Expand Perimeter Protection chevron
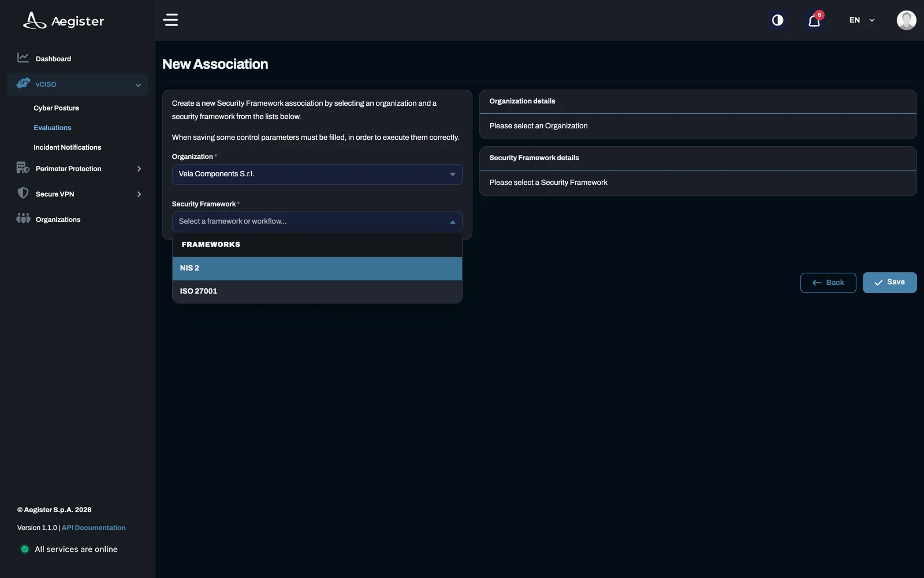This screenshot has height=578, width=924. tap(139, 169)
